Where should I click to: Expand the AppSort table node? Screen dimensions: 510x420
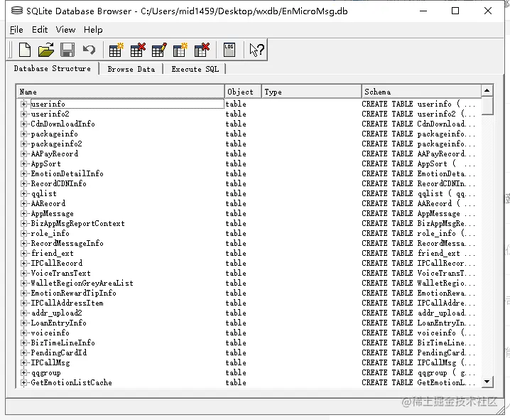pos(23,163)
